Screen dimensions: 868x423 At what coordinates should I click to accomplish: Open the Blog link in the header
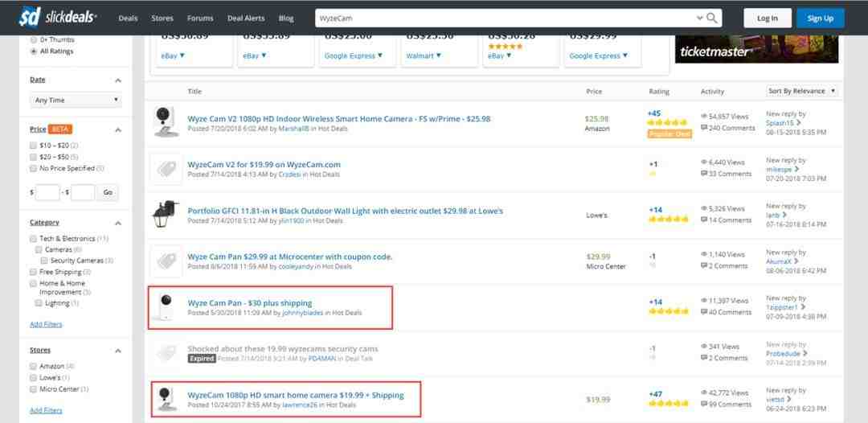click(286, 18)
